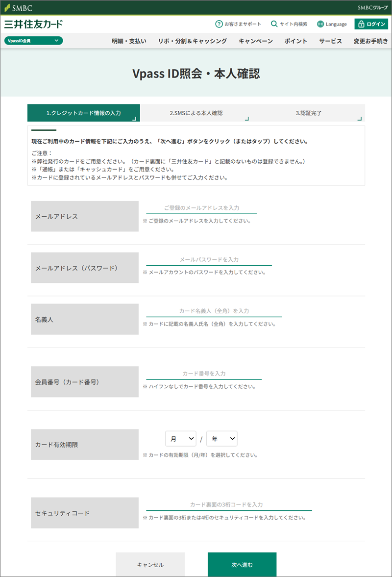Click the Vpass ID照会・本人確認 heading
This screenshot has height=577, width=392.
[x=196, y=74]
